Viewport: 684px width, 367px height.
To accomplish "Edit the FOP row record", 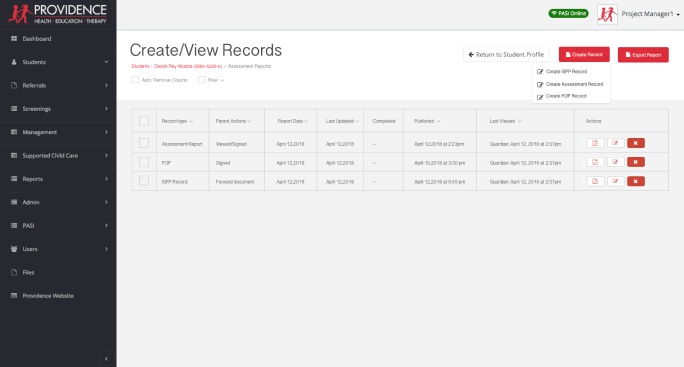I will click(x=616, y=162).
